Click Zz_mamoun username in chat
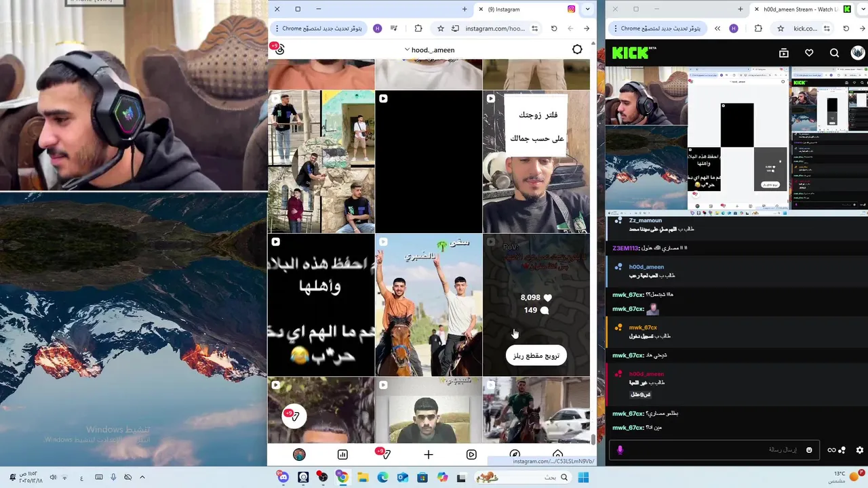 [646, 220]
